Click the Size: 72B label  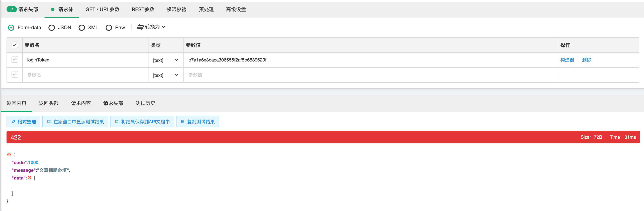pos(591,137)
